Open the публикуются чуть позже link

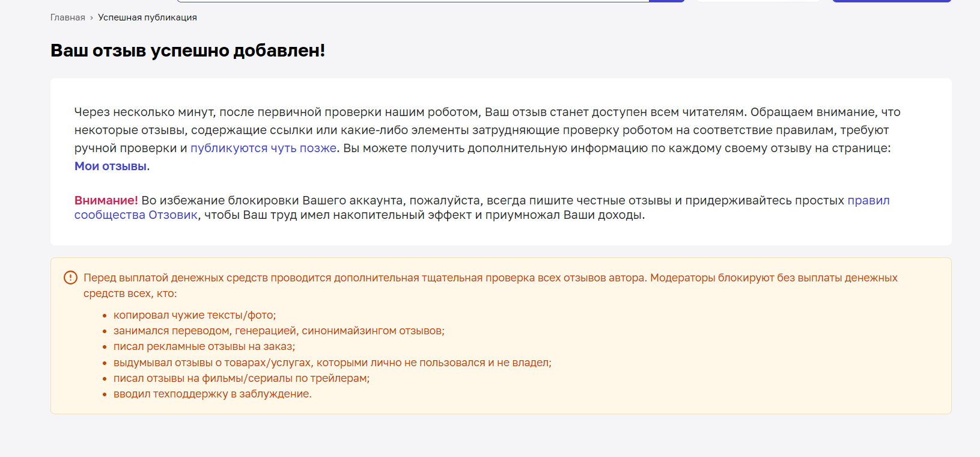tap(263, 148)
